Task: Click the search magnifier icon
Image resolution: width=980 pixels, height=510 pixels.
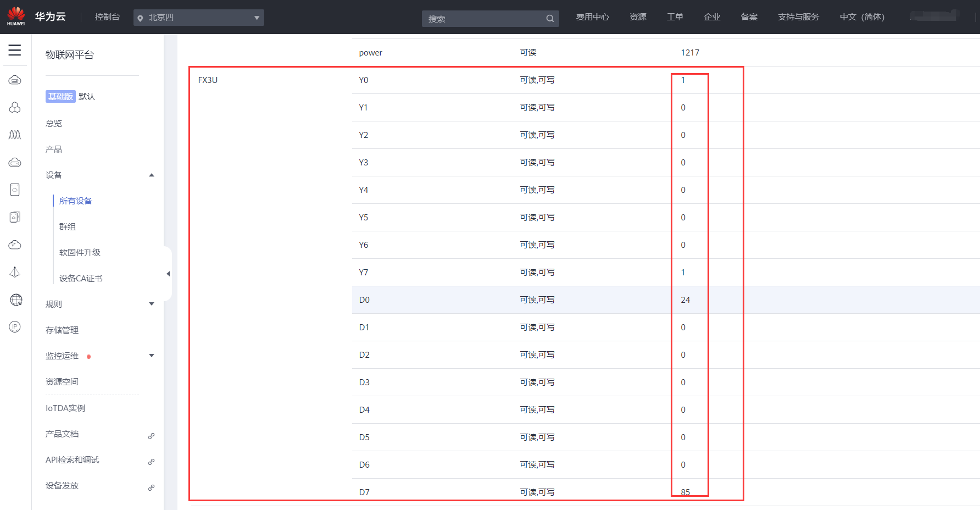Action: (550, 19)
